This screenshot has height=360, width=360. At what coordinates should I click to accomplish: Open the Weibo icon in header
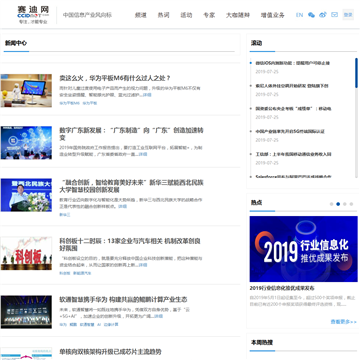[323, 15]
